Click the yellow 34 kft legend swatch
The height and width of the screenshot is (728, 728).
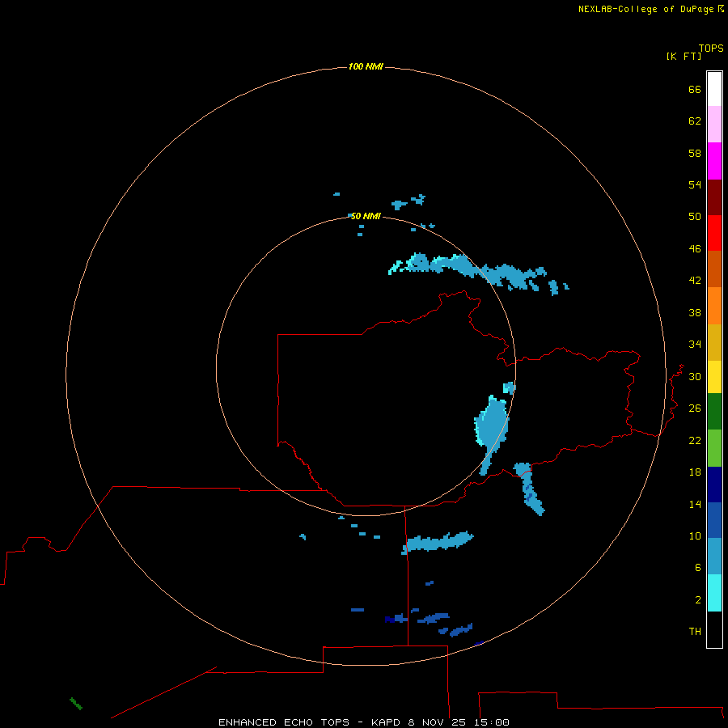coord(714,377)
